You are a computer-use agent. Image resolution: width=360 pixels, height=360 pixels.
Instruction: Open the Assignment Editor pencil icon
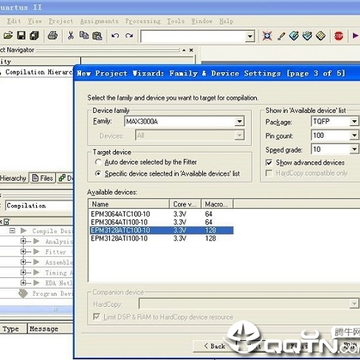tap(281, 36)
